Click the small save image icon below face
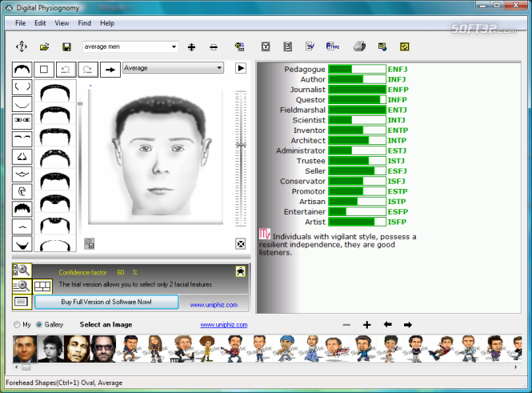Viewport: 532px width, 393px height. coord(90,243)
